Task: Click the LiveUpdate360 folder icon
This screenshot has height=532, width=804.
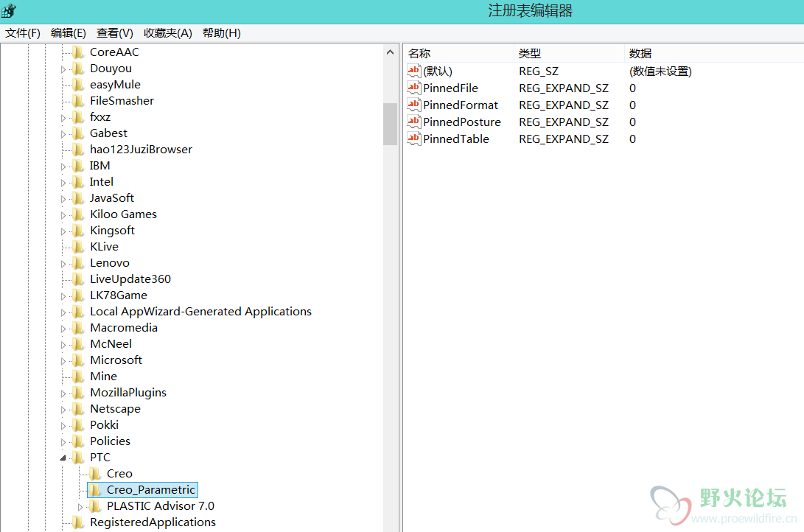Action: click(x=78, y=279)
